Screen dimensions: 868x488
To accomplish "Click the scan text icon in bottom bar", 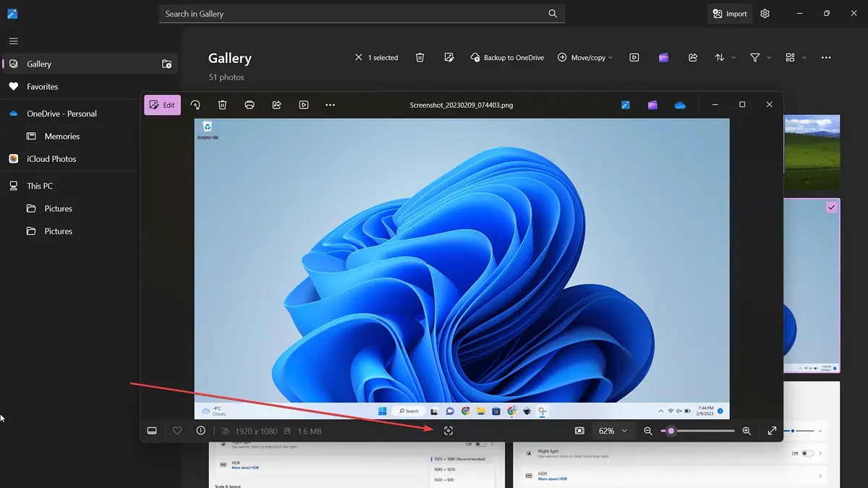I will 448,431.
